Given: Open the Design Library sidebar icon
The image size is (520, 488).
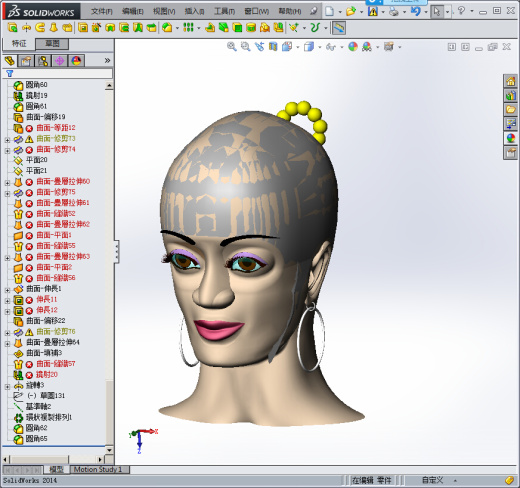Looking at the screenshot, I should coord(510,96).
